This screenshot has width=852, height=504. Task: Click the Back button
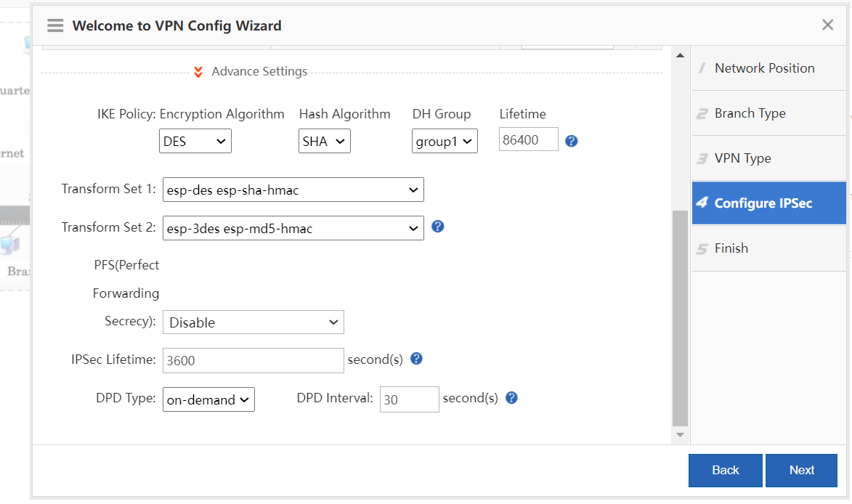pos(725,470)
